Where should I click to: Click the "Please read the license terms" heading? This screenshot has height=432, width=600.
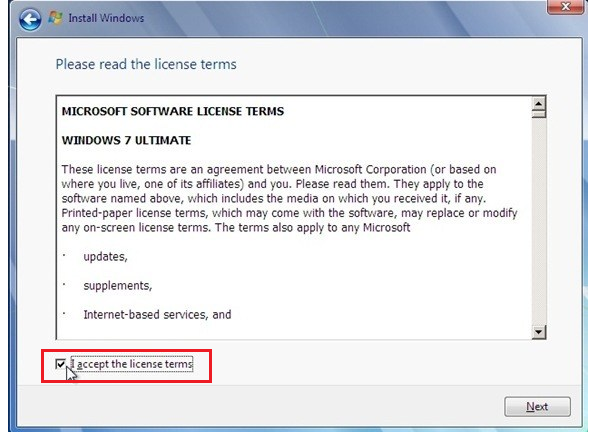click(x=146, y=64)
